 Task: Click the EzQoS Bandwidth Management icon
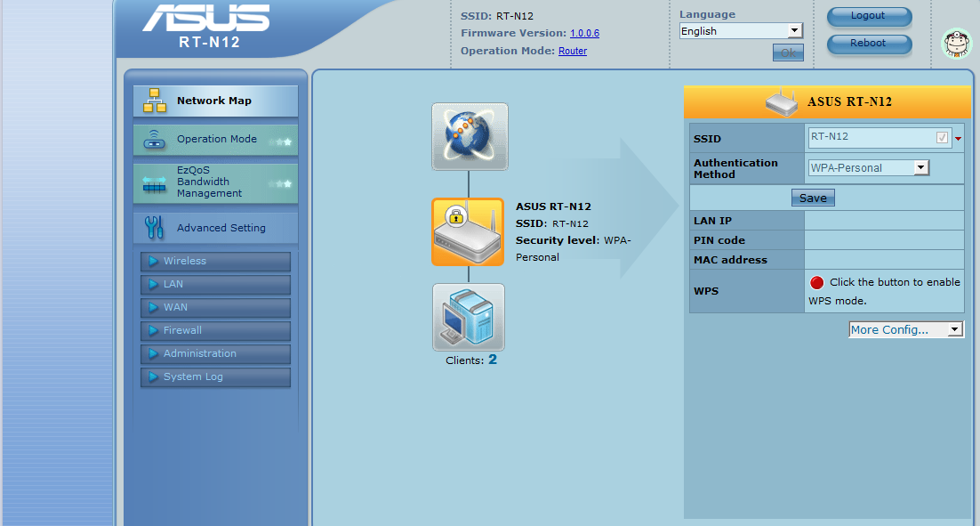[x=155, y=183]
